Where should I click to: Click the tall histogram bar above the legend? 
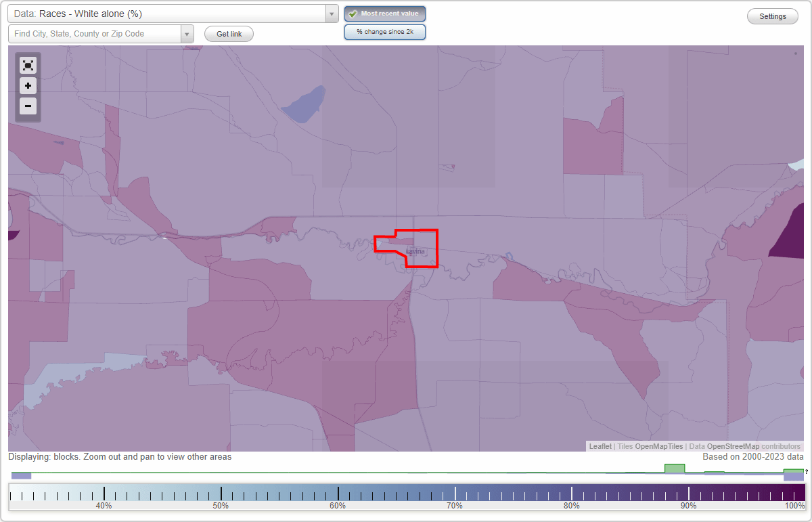(x=674, y=468)
